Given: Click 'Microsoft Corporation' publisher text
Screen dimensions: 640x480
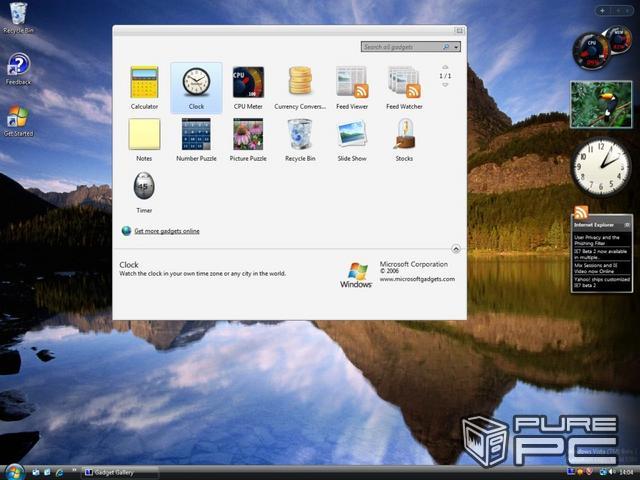Looking at the screenshot, I should pos(413,264).
